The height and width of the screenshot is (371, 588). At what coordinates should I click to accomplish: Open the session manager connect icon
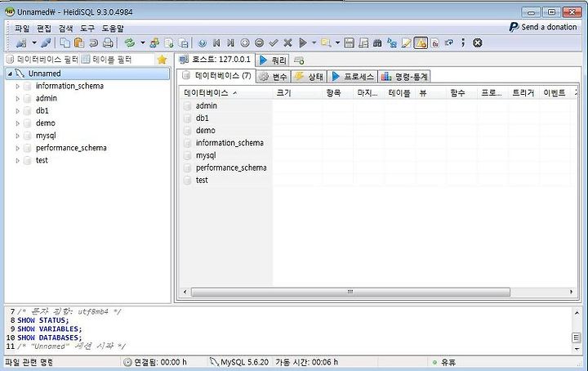pos(21,42)
